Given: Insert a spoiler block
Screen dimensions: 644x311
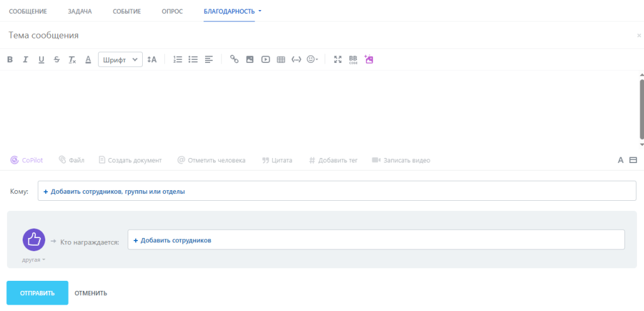Looking at the screenshot, I should tap(296, 60).
